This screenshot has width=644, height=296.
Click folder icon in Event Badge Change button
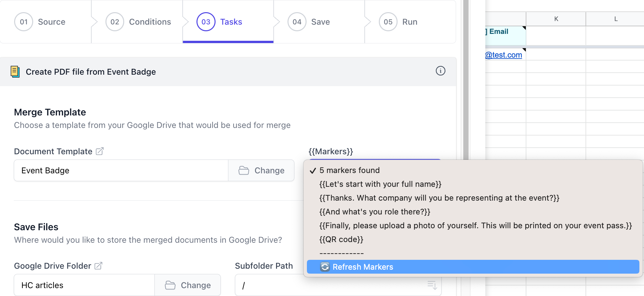[x=244, y=170]
